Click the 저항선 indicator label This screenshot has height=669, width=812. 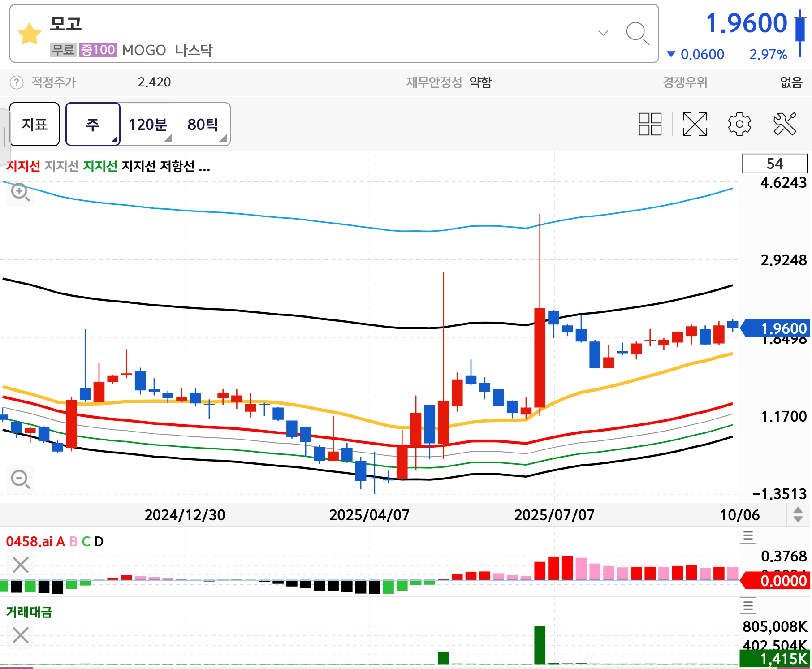[x=177, y=166]
